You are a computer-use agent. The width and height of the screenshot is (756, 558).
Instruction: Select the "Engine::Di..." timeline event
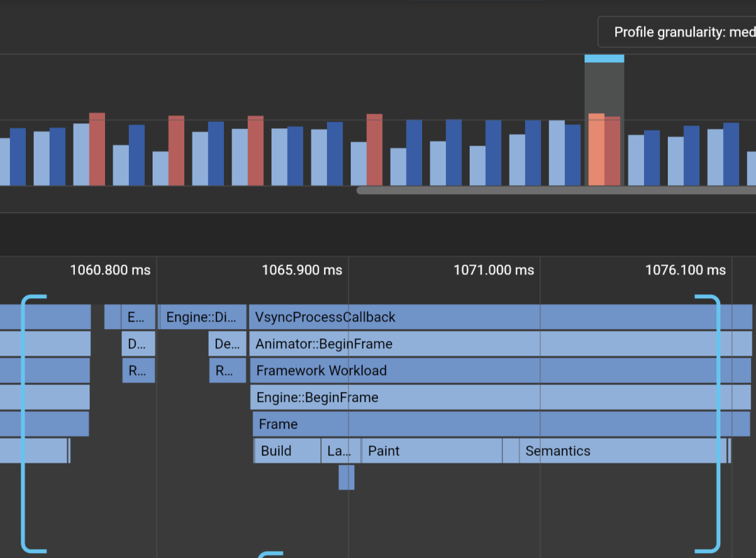click(203, 317)
